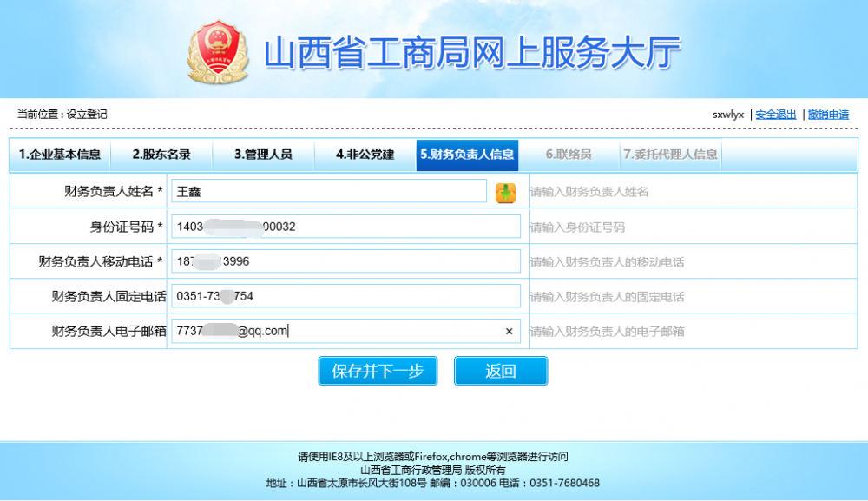This screenshot has height=501, width=868.
Task: Switch to the 2.股东名录 tab
Action: 161,155
